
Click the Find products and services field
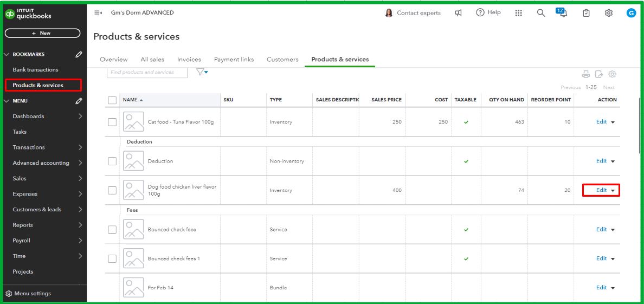pos(147,72)
